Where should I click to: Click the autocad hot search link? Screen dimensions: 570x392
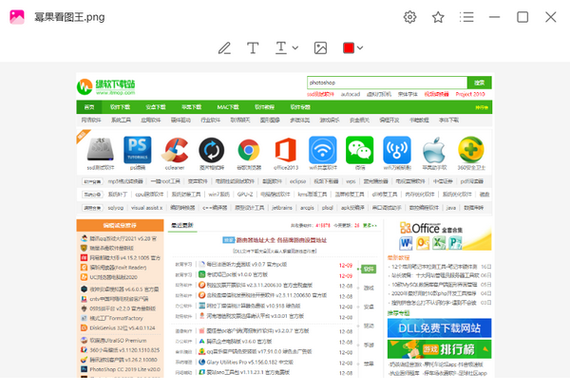click(x=351, y=94)
